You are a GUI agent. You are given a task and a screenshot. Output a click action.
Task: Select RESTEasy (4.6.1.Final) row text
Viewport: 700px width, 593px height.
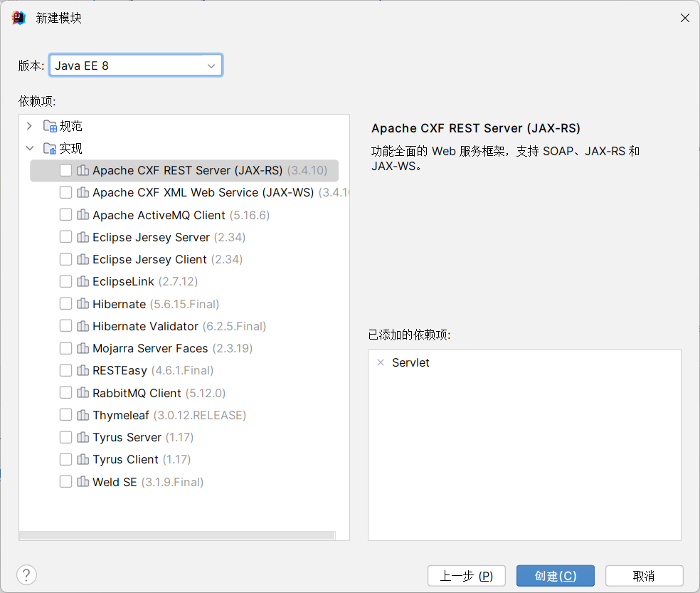point(153,370)
